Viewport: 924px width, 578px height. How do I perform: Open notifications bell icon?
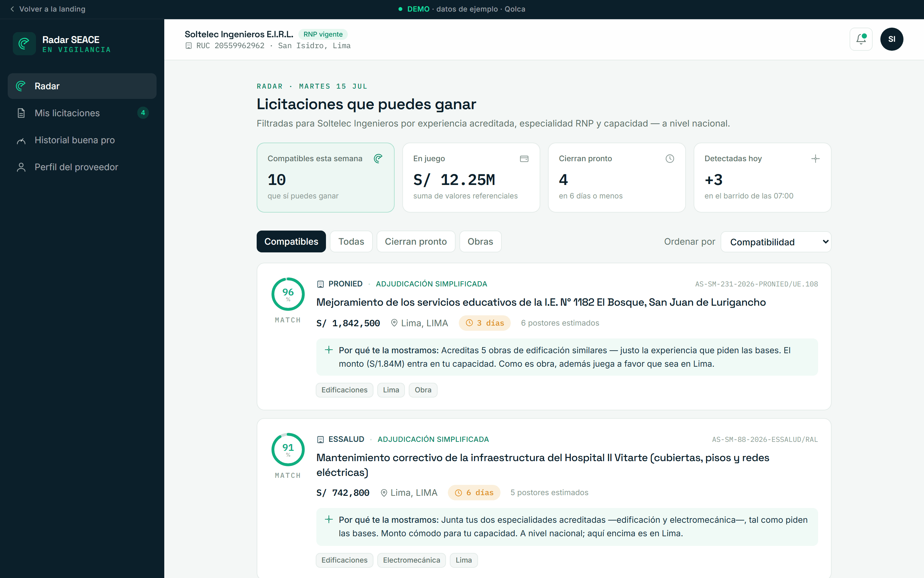860,39
